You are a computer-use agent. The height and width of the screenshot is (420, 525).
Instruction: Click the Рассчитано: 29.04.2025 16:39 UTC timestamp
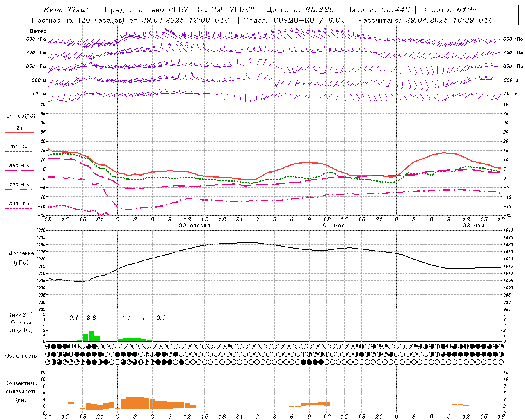426,20
